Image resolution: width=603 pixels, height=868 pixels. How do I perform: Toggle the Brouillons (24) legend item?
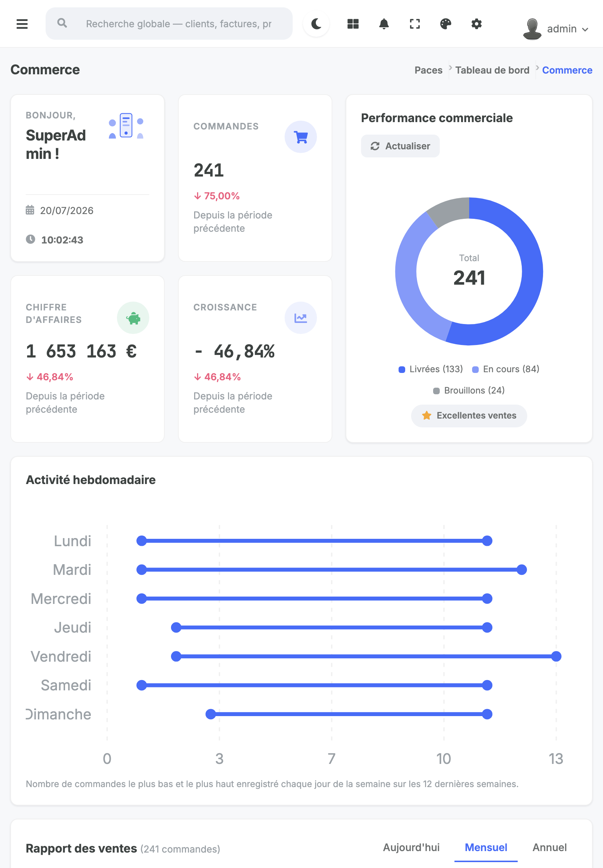469,390
